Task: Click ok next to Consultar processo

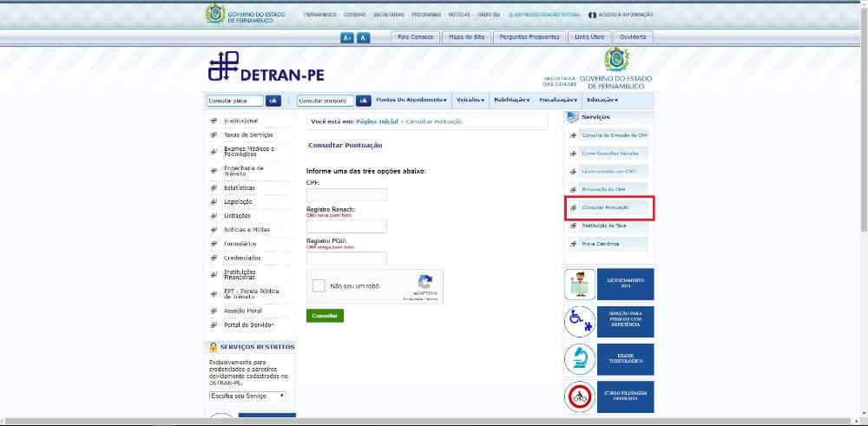Action: pyautogui.click(x=364, y=101)
